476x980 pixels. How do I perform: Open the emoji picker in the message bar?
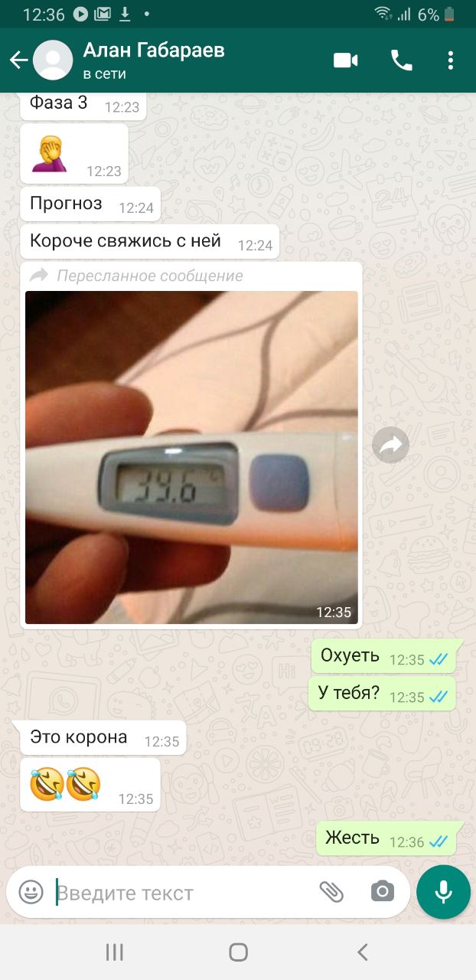(x=31, y=892)
